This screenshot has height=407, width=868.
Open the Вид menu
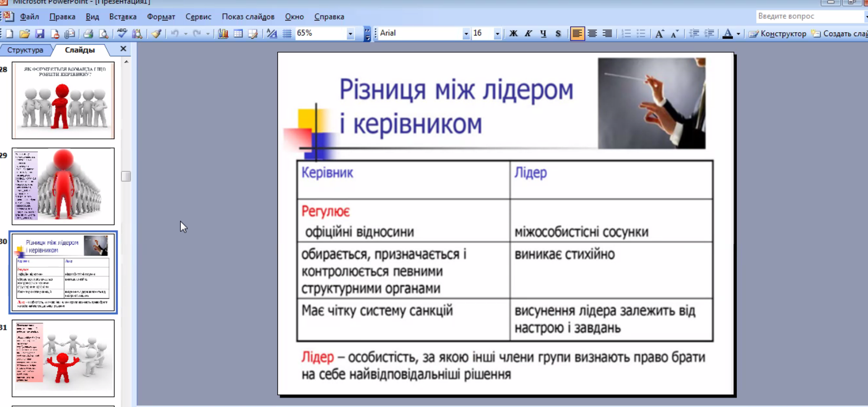point(92,17)
